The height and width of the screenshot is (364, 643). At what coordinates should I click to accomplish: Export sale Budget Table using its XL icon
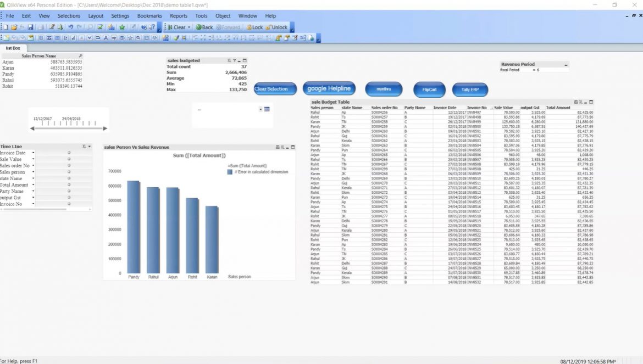580,102
